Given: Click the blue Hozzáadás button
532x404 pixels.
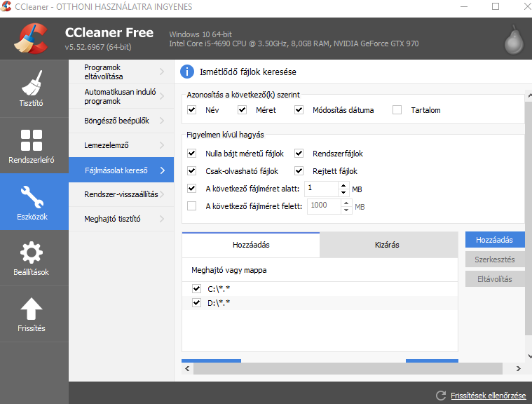Looking at the screenshot, I should tap(495, 240).
